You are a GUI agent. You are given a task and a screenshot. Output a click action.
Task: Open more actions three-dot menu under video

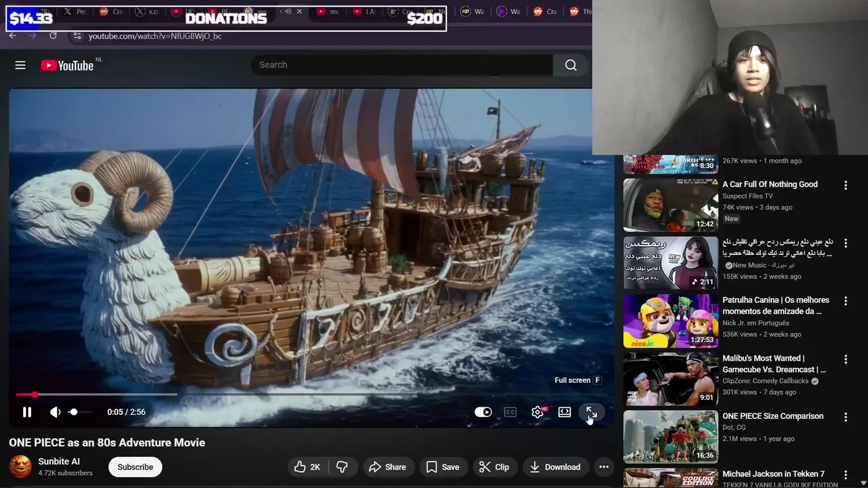pyautogui.click(x=604, y=467)
